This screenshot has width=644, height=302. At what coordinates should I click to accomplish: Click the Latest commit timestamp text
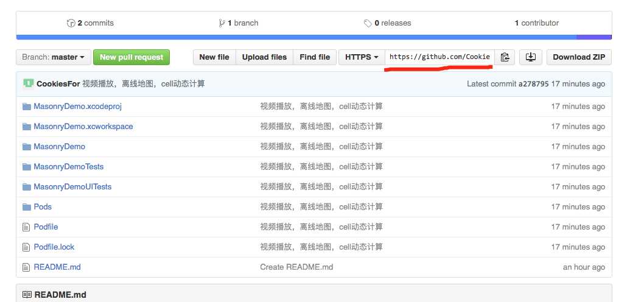click(x=578, y=84)
